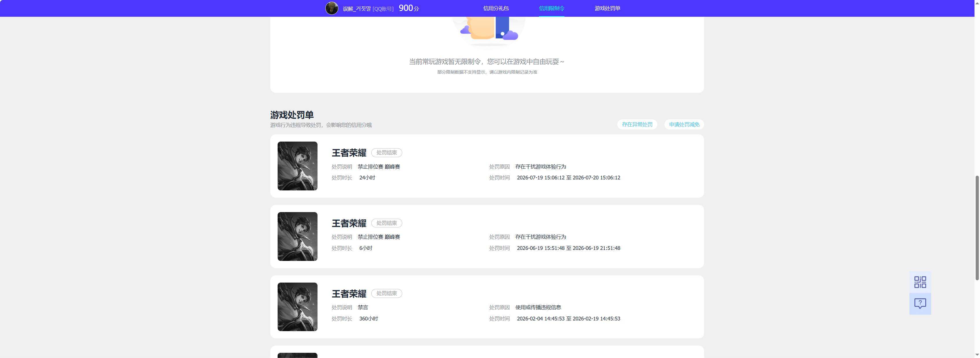The height and width of the screenshot is (358, 980).
Task: Click date range 2026-07-19 15:06:12 至 2026-07-20
Action: (x=569, y=177)
